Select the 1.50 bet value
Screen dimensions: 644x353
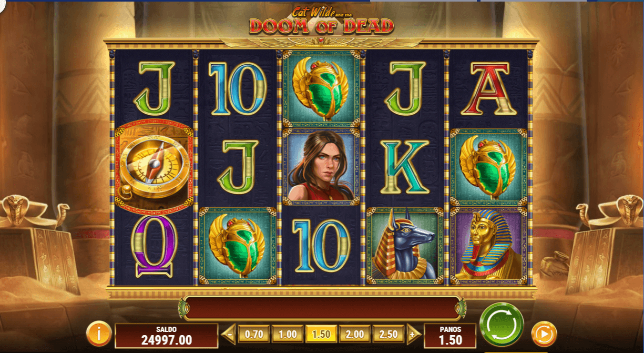[321, 334]
